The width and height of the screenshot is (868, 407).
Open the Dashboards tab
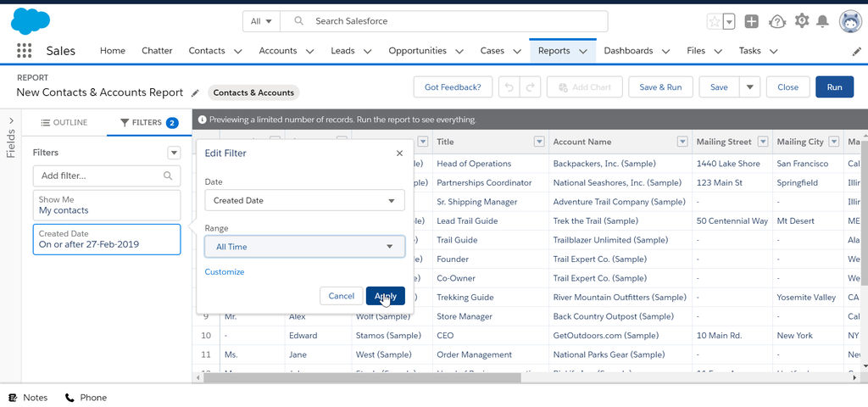tap(628, 50)
